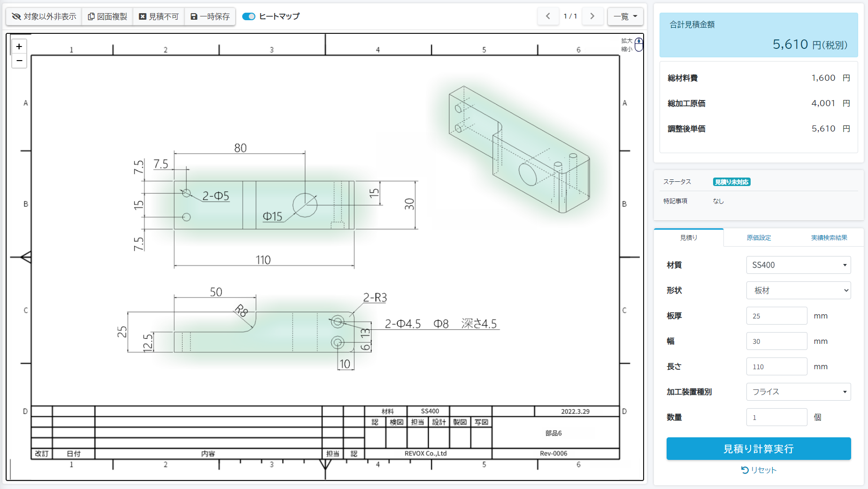
Task: Click the 長さ input field
Action: pyautogui.click(x=776, y=366)
